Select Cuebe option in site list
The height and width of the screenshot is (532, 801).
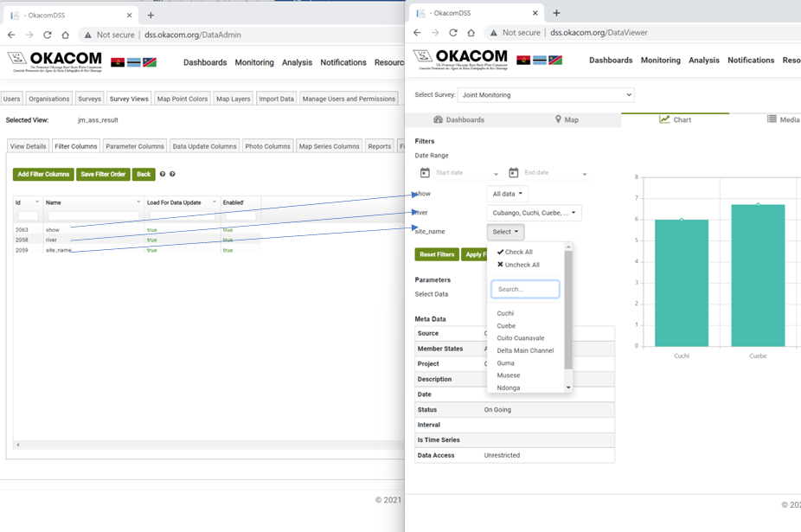(x=506, y=325)
